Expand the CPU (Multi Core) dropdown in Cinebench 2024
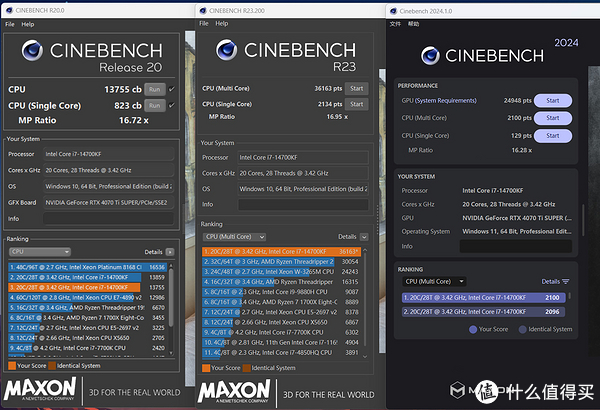Viewport: 600px width, 410px height. pos(432,281)
